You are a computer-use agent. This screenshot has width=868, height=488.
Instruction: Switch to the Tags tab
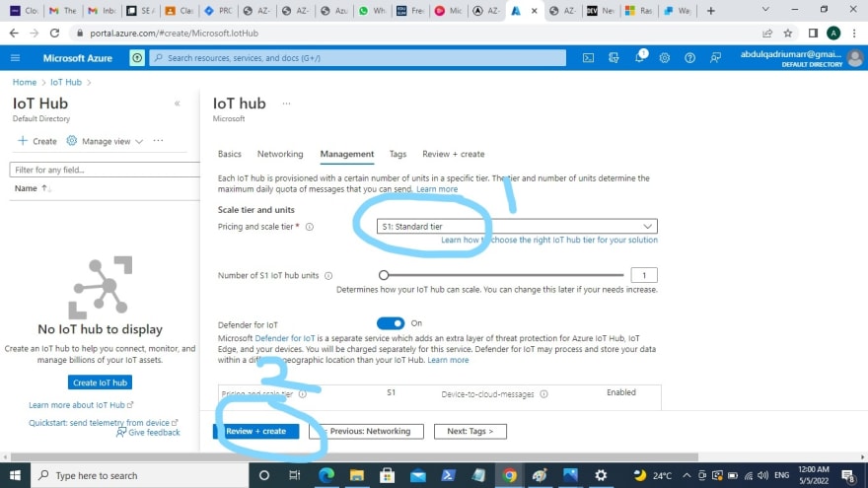tap(398, 154)
